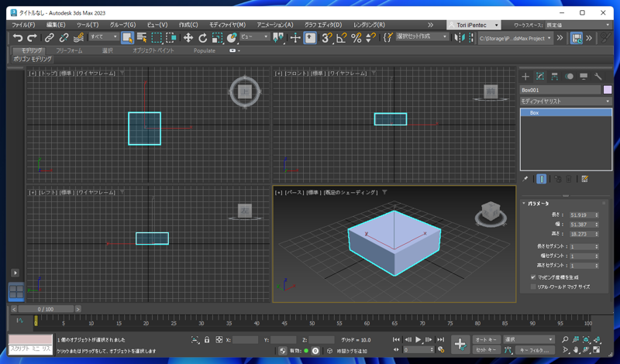Click the ポリゴン モデリング button

tap(33, 59)
